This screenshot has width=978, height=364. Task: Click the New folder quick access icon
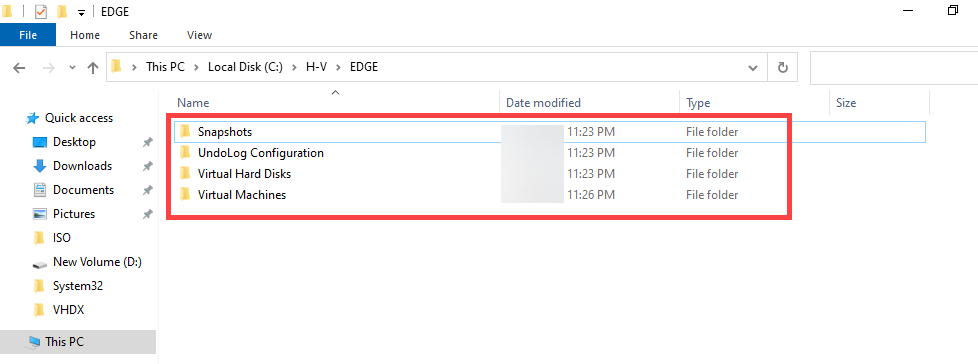62,11
